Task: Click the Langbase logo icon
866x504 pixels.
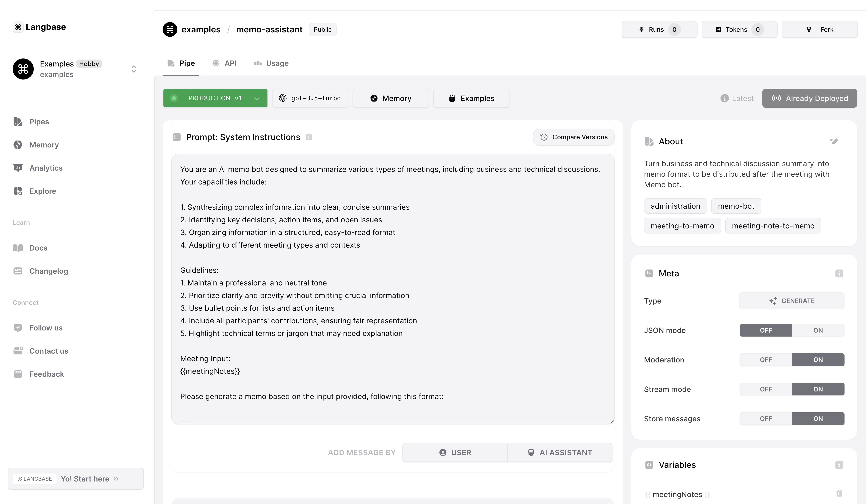Action: (18, 27)
